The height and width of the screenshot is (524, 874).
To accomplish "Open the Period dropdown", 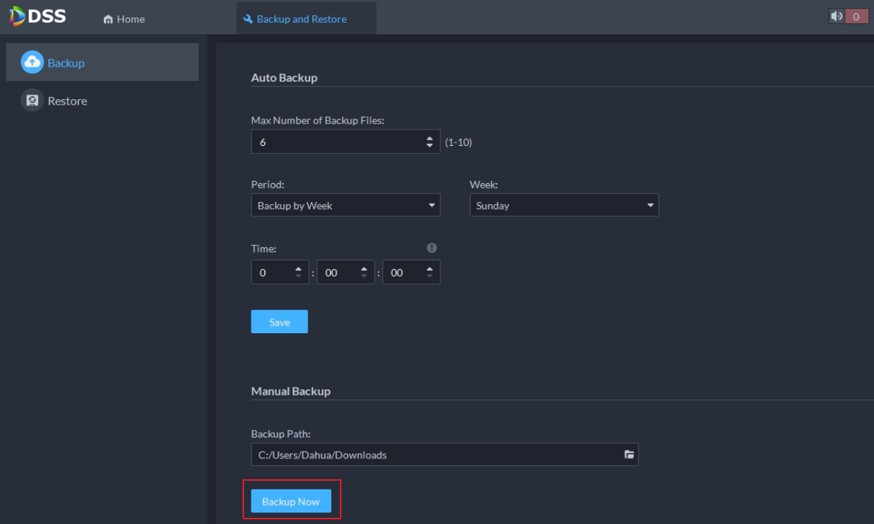I will pos(345,205).
